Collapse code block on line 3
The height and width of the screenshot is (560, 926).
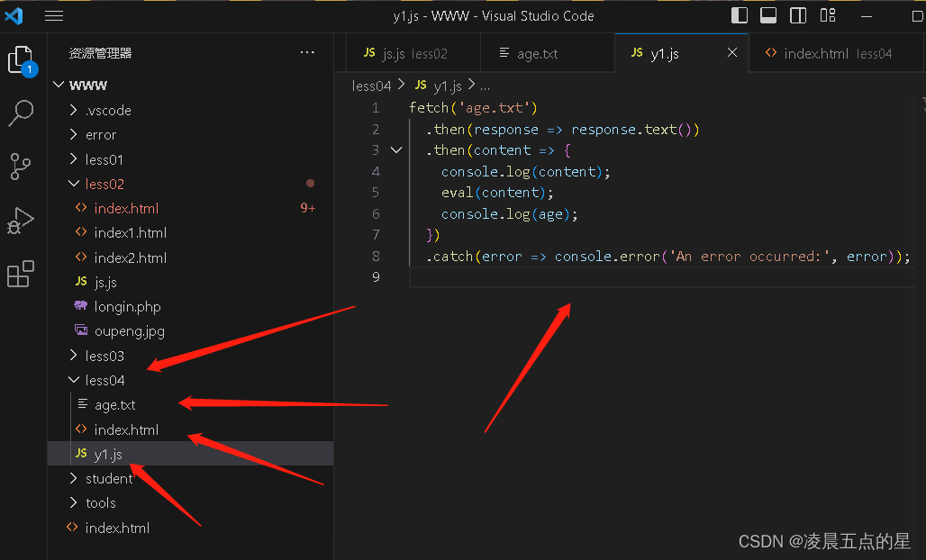pyautogui.click(x=396, y=149)
